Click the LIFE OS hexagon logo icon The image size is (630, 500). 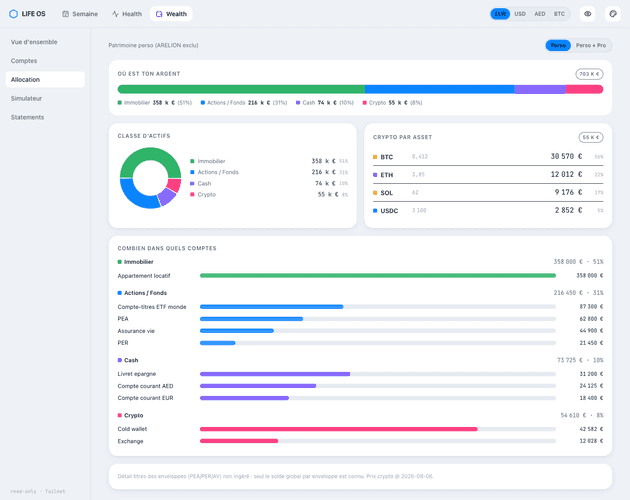click(x=13, y=14)
